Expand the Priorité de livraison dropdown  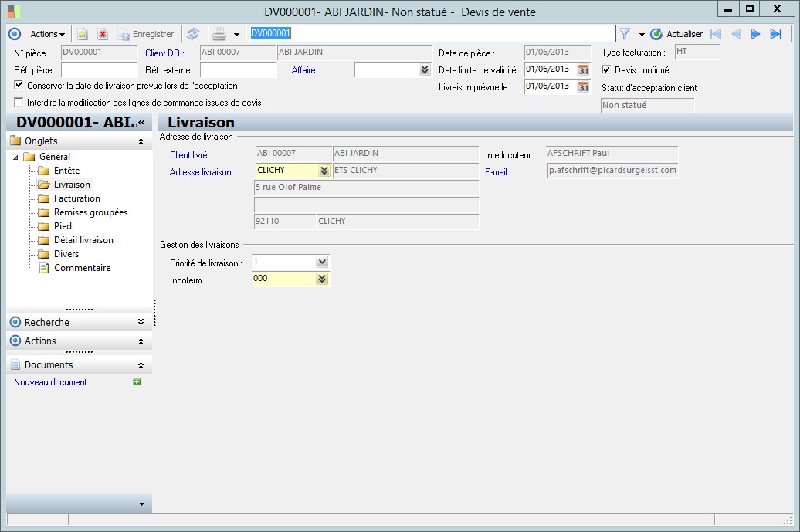point(322,263)
